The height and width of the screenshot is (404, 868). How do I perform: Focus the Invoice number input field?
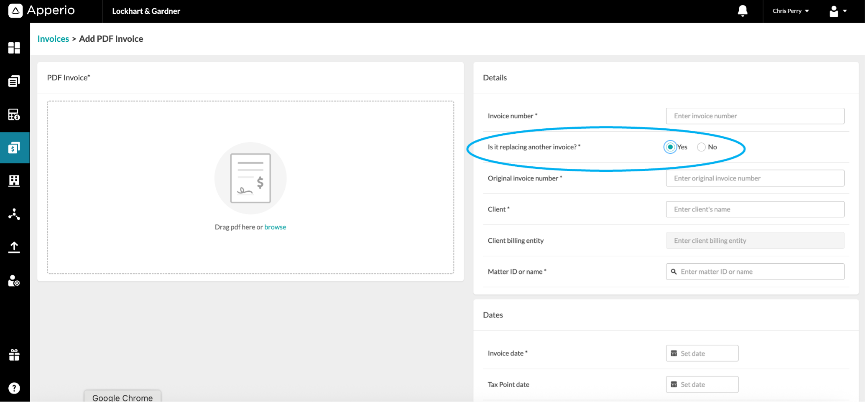pyautogui.click(x=755, y=116)
